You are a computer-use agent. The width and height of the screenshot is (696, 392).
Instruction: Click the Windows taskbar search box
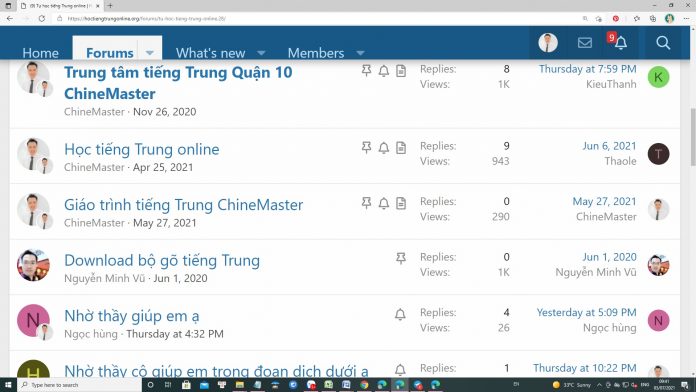coord(79,384)
